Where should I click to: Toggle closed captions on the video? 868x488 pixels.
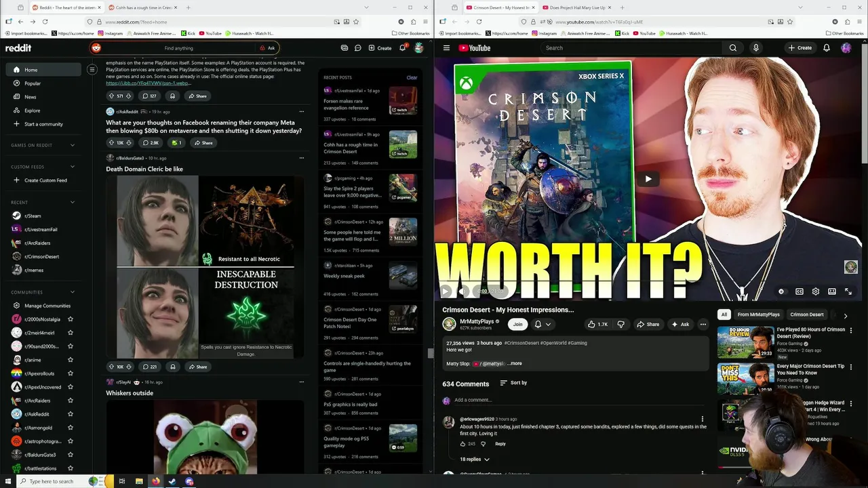pos(800,291)
